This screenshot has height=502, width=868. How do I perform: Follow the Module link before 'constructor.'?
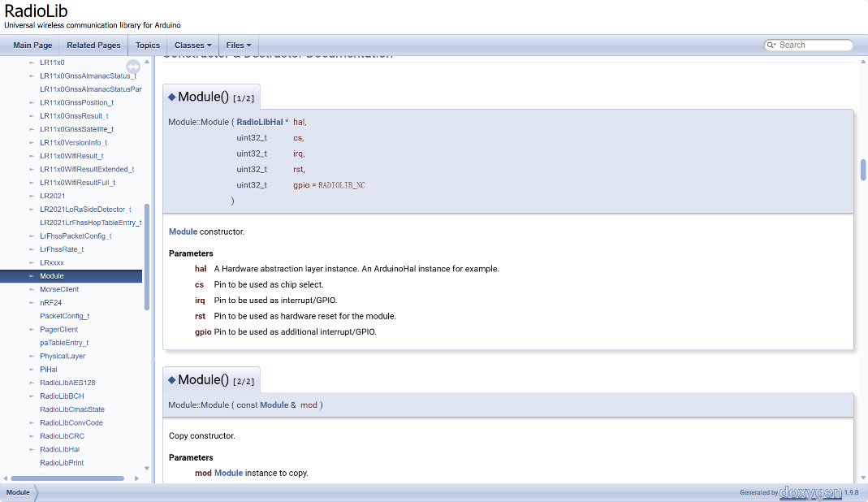pyautogui.click(x=183, y=232)
